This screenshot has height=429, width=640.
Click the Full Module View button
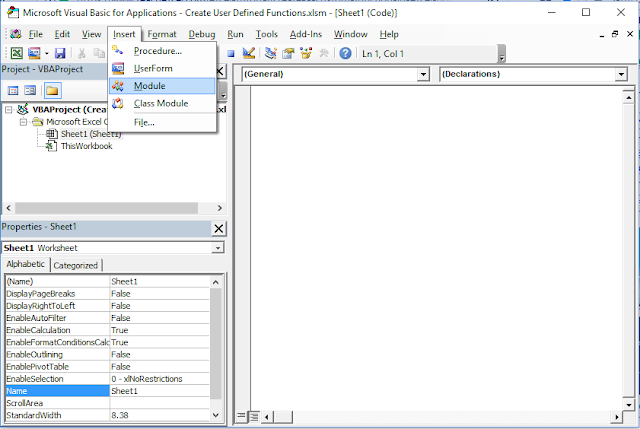click(x=254, y=417)
